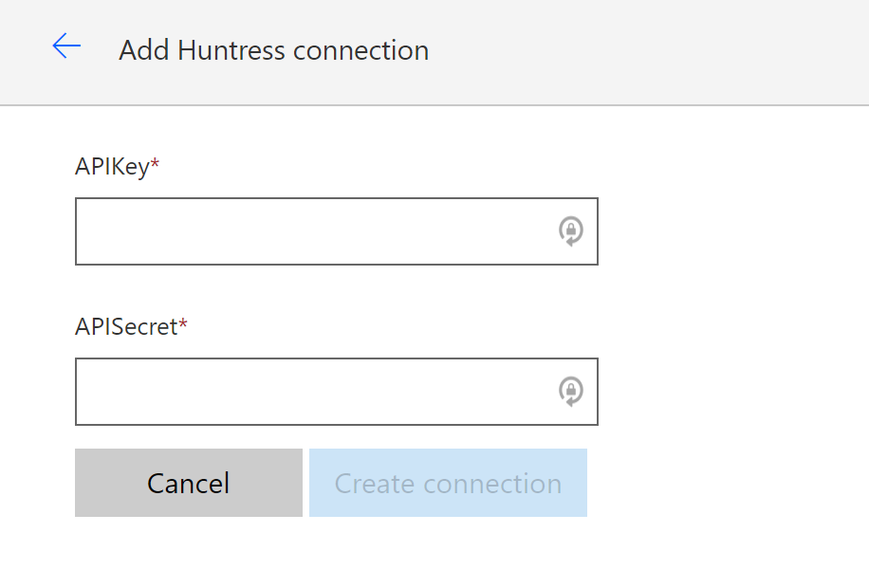Click the red asterisk beside APIKey
This screenshot has height=588, width=869.
(156, 166)
